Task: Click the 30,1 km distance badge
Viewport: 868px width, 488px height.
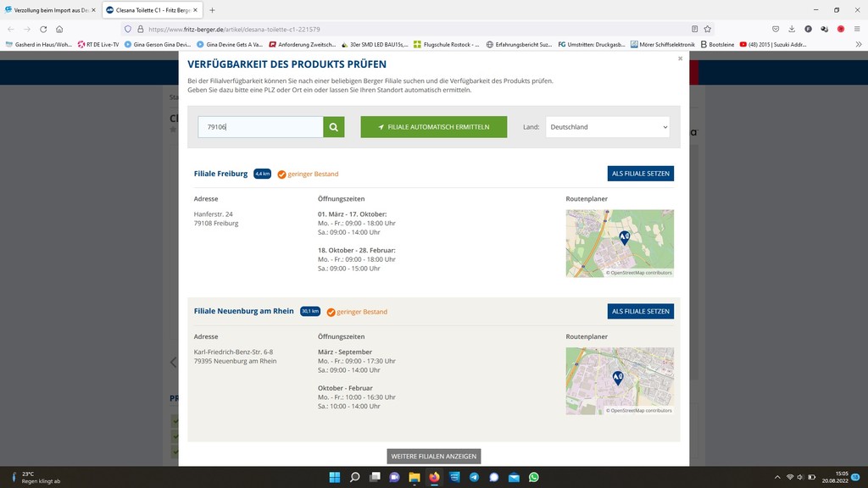Action: coord(310,311)
